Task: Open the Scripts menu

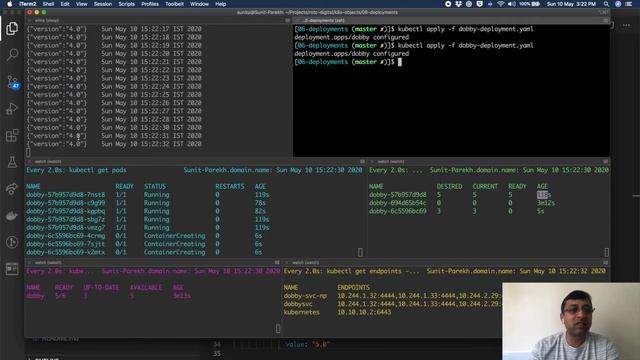Action: click(127, 4)
